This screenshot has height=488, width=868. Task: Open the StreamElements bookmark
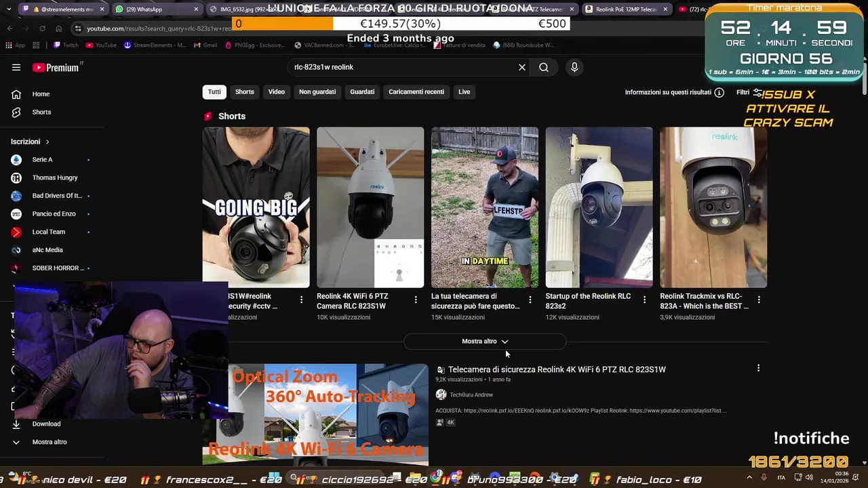coord(155,45)
